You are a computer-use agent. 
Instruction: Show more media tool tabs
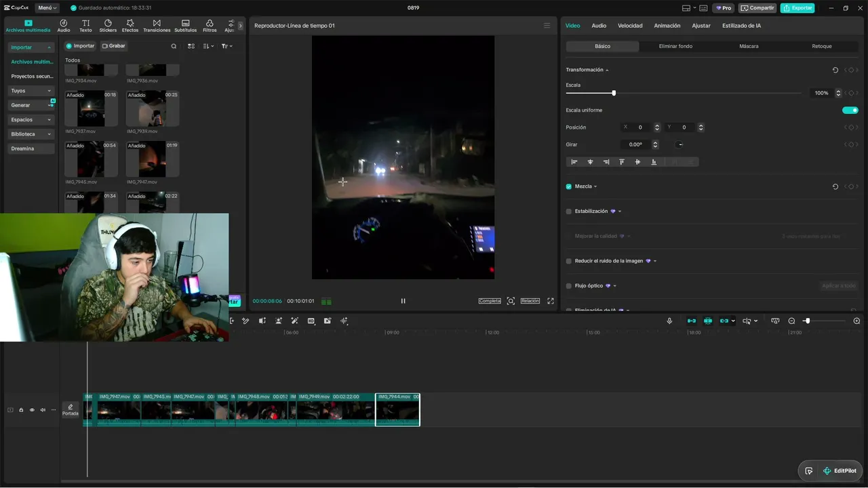click(240, 26)
